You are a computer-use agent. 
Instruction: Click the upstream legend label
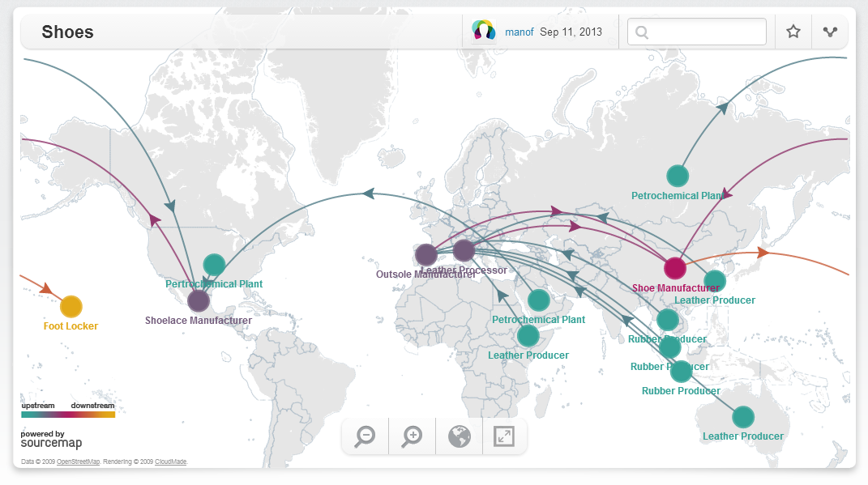pyautogui.click(x=38, y=406)
